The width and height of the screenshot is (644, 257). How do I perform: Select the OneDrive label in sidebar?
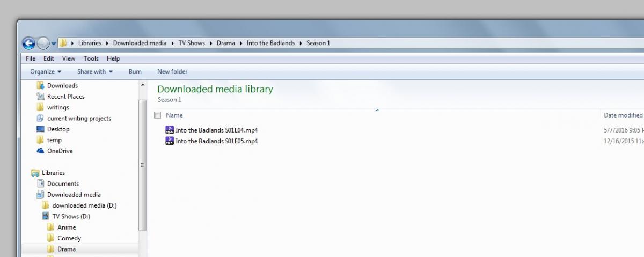pyautogui.click(x=60, y=151)
